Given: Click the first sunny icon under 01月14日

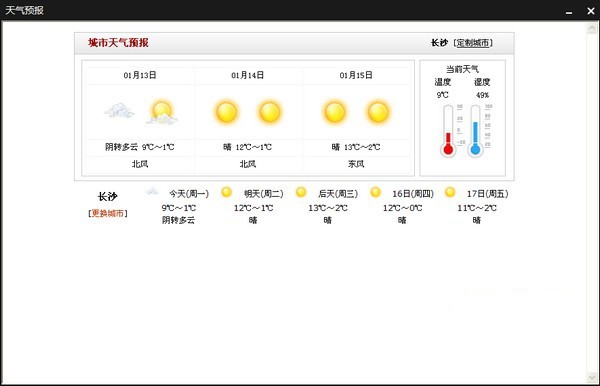Looking at the screenshot, I should click(x=227, y=112).
